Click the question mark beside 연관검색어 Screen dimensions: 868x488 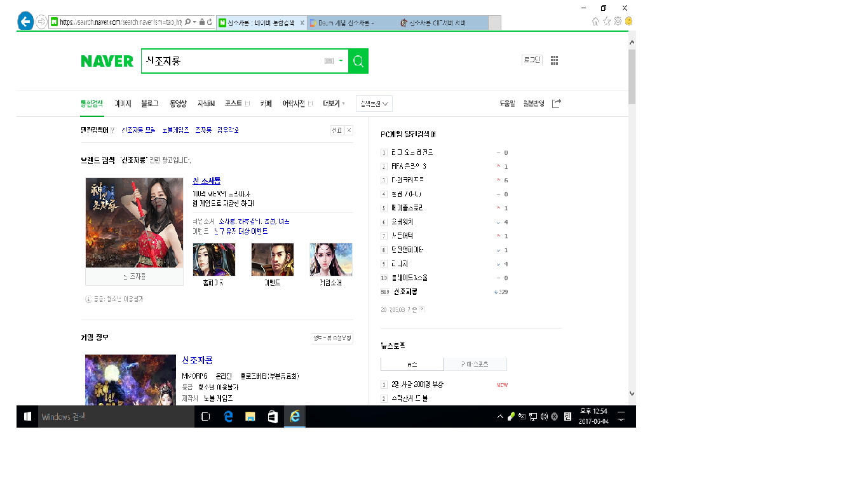coord(112,130)
